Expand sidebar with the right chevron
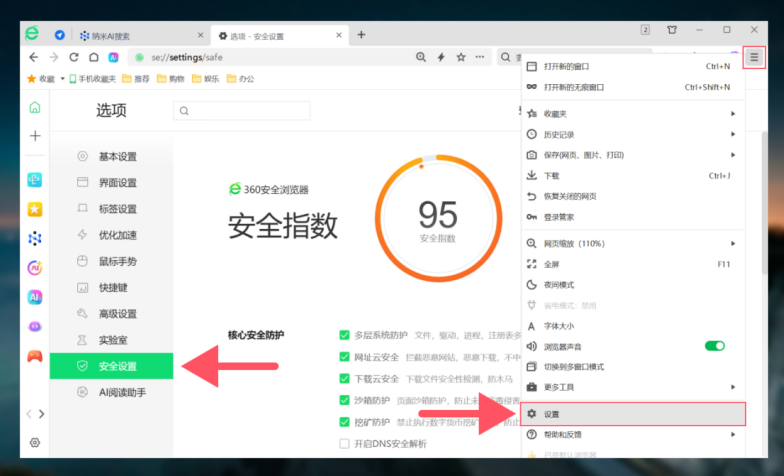The height and width of the screenshot is (476, 784). (42, 414)
